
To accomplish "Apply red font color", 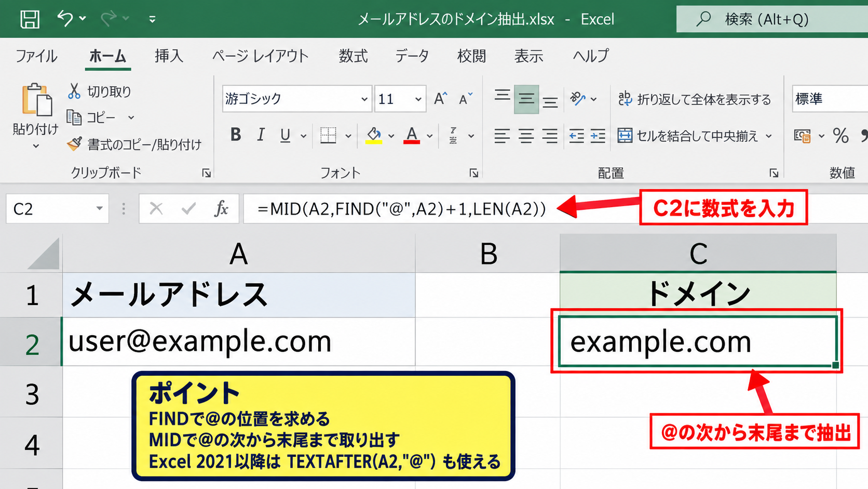I will coord(412,136).
